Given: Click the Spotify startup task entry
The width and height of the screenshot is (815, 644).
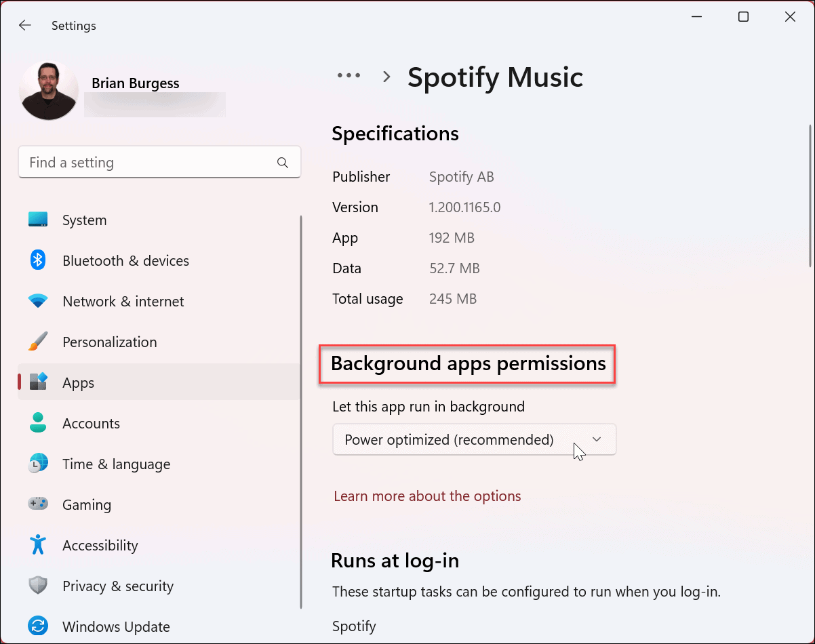Looking at the screenshot, I should click(354, 626).
